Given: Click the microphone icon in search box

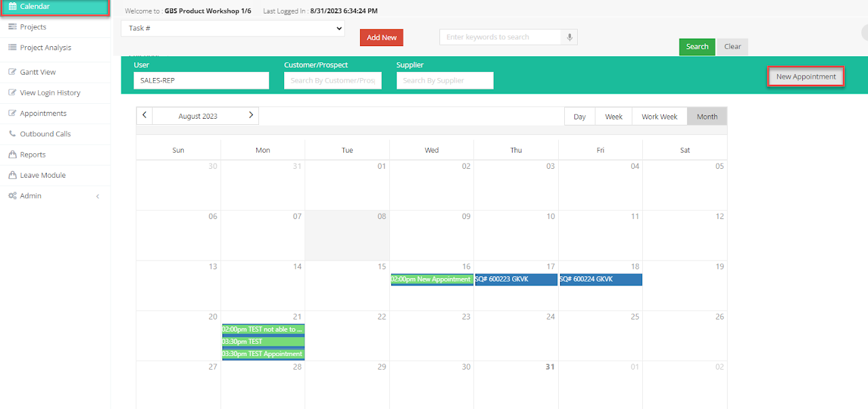Looking at the screenshot, I should point(570,37).
